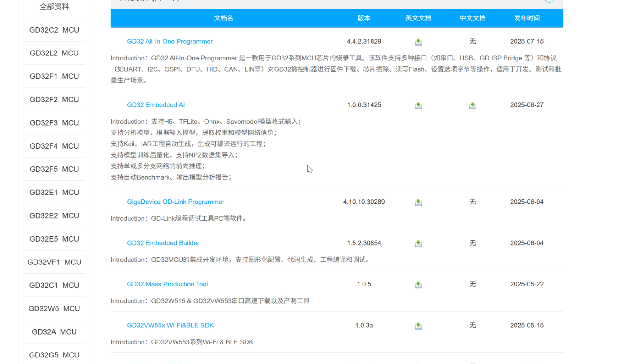Select GD32F1 MCU category

(x=54, y=76)
